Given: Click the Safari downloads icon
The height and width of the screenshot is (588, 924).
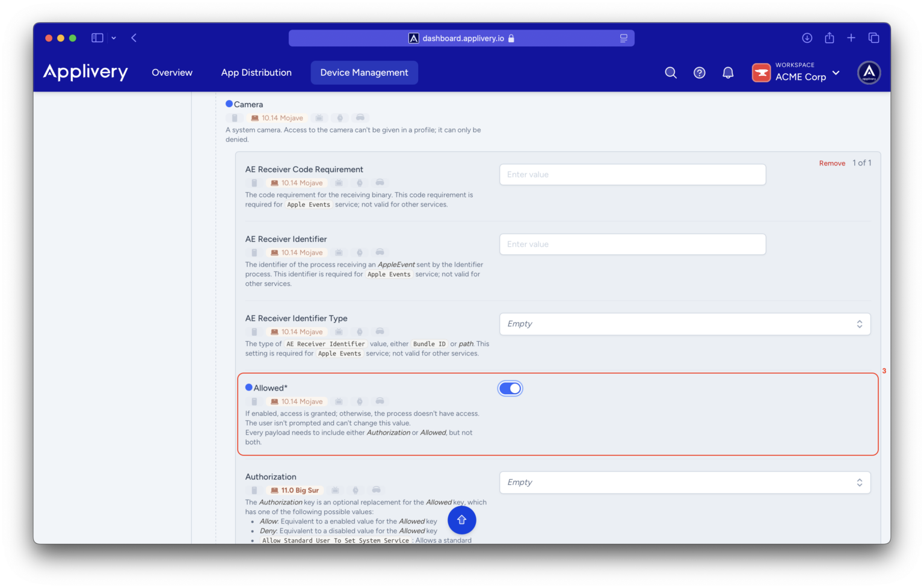Looking at the screenshot, I should click(x=807, y=38).
